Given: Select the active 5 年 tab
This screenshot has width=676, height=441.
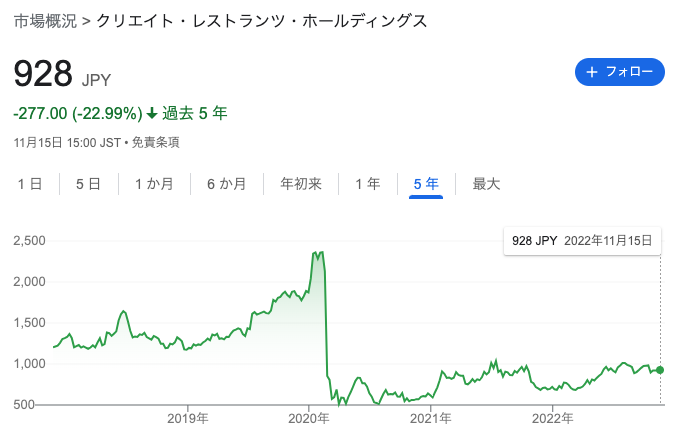Looking at the screenshot, I should [x=426, y=184].
